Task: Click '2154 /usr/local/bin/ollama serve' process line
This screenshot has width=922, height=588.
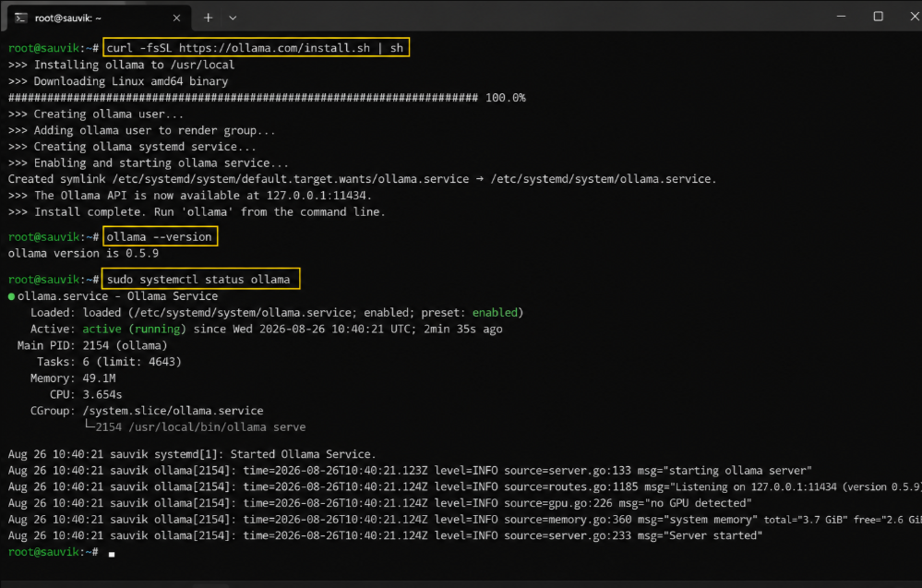Action: [x=196, y=426]
